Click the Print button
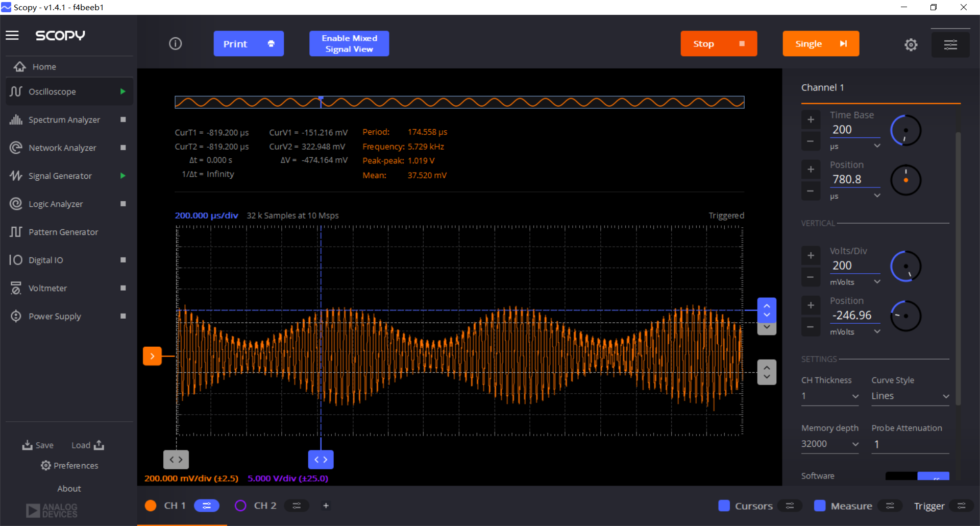The width and height of the screenshot is (980, 526). click(x=249, y=44)
